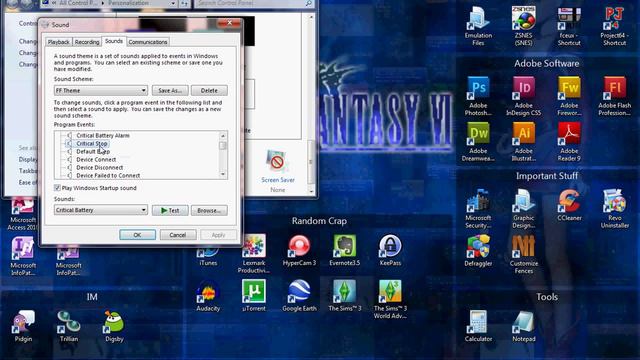Open the Sound Scheme dropdown
Viewport: 640px width, 360px height.
(100, 90)
